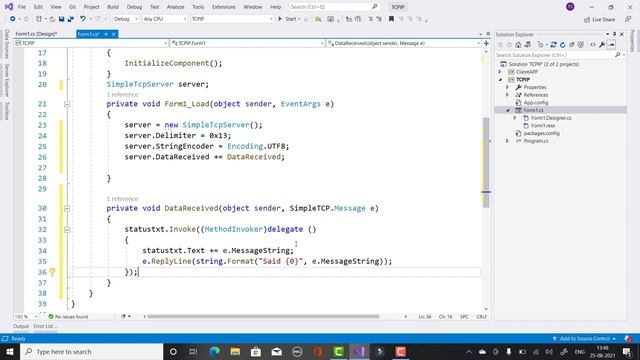640x360 pixels.
Task: Click Visual Studio icon on taskbar
Action: [x=359, y=351]
